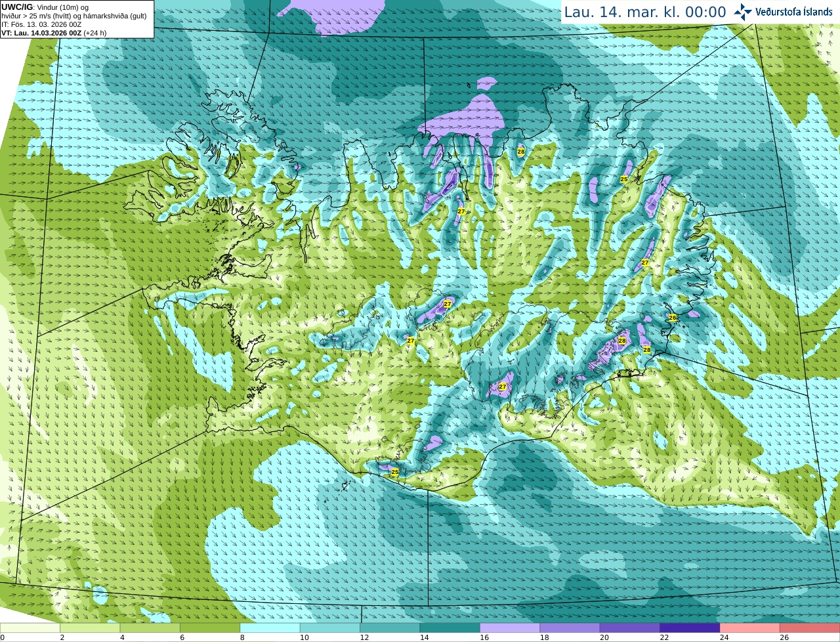The height and width of the screenshot is (642, 840).
Task: Click the legend scale value 26
Action: tap(784, 637)
